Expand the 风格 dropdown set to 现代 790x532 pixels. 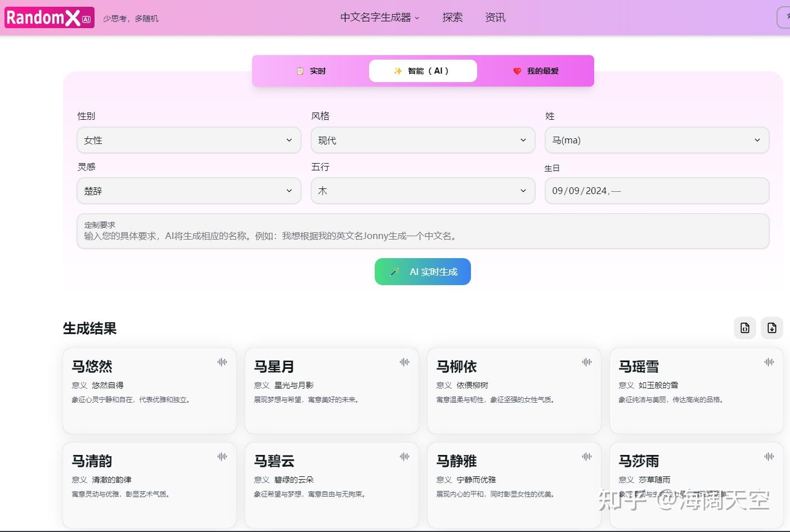423,140
